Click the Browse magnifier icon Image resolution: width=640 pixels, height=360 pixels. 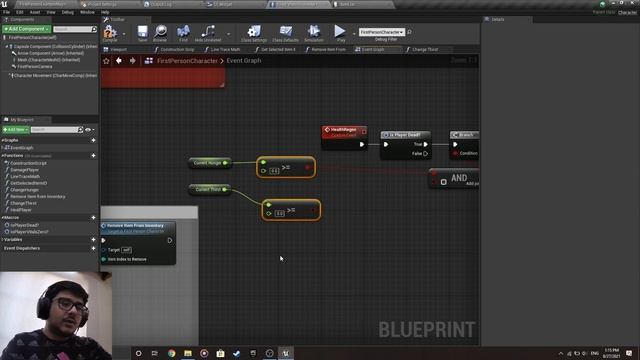point(160,33)
